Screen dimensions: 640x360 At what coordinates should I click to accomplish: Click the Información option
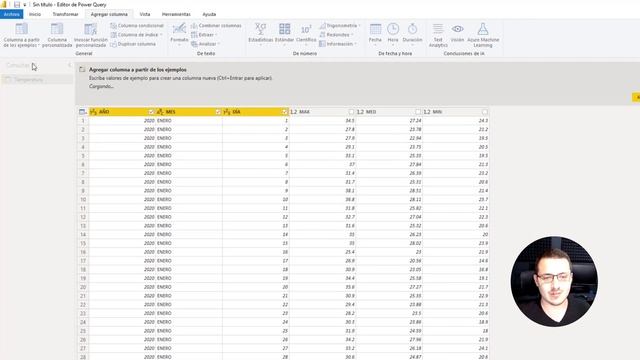click(x=337, y=44)
